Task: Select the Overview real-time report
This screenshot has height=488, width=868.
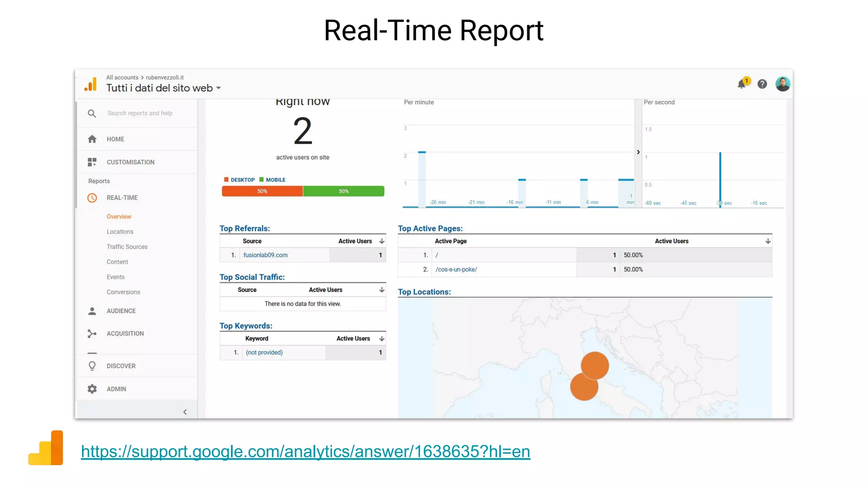Action: pos(119,216)
